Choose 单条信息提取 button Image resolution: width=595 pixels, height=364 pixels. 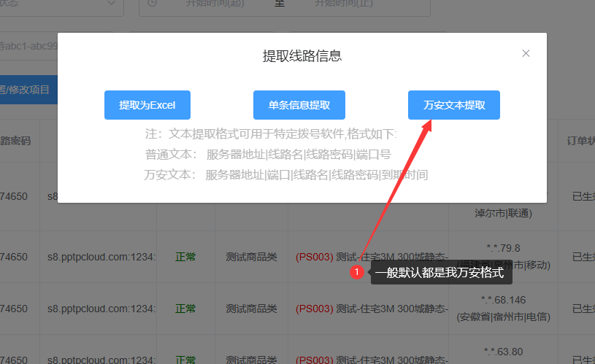(x=299, y=105)
